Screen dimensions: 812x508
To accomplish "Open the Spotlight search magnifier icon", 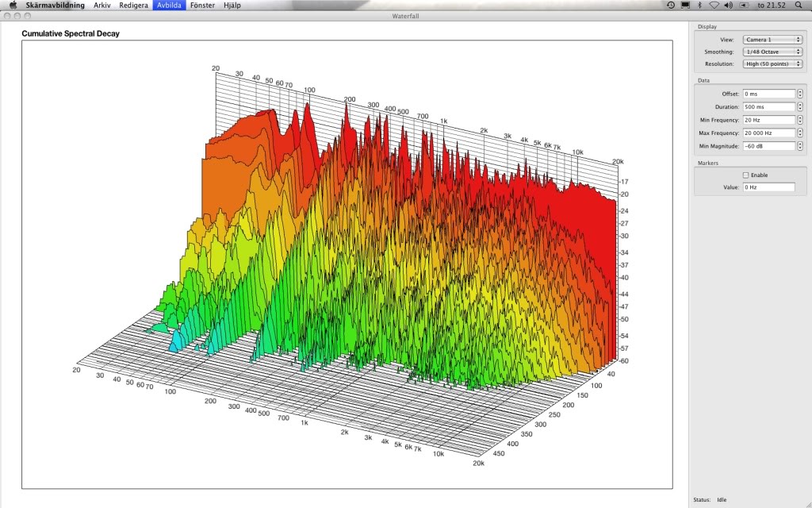I will coord(798,5).
